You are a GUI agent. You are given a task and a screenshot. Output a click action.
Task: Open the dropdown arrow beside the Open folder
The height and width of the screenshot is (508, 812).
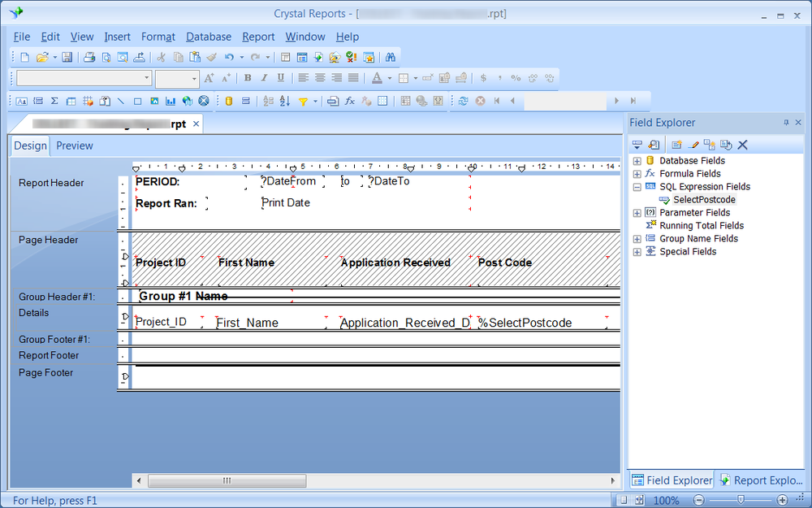55,58
